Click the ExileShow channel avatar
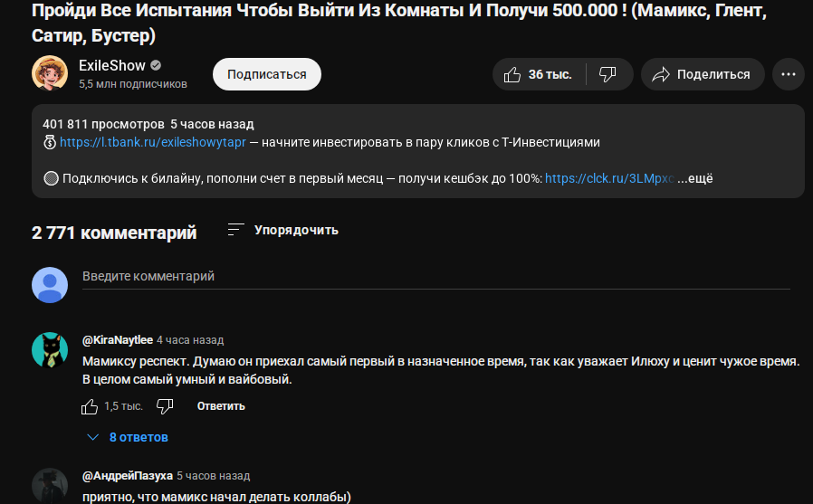Screen dimensions: 813x504 [50, 73]
